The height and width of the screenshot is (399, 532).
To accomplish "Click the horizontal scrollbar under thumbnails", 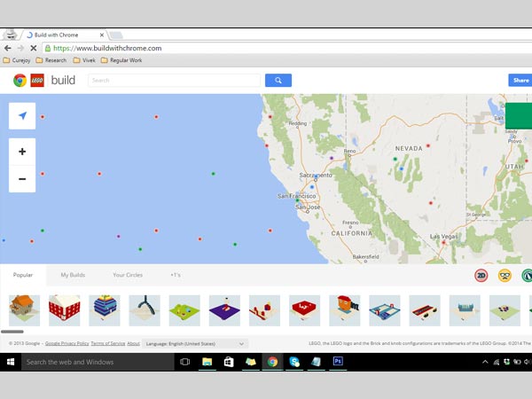I will pyautogui.click(x=12, y=332).
